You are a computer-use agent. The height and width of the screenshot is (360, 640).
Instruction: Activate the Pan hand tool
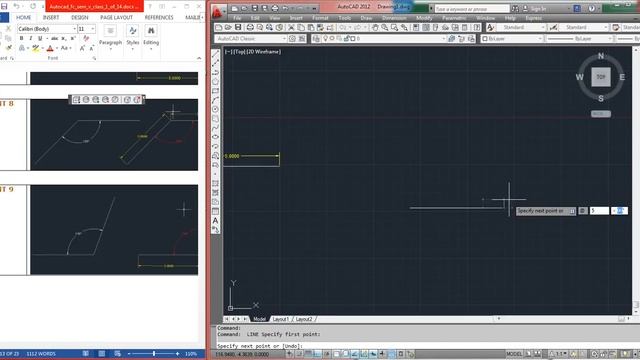(x=375, y=27)
